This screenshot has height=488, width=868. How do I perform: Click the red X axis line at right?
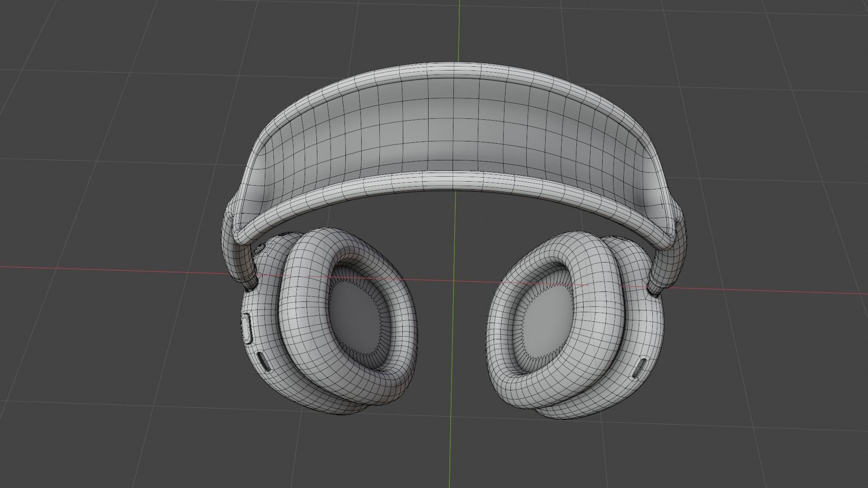(x=769, y=291)
